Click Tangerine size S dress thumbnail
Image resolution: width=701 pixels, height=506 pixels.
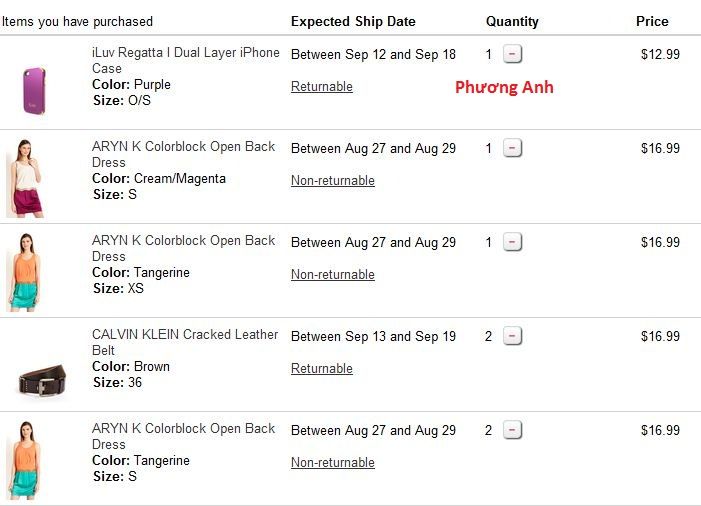click(x=26, y=460)
